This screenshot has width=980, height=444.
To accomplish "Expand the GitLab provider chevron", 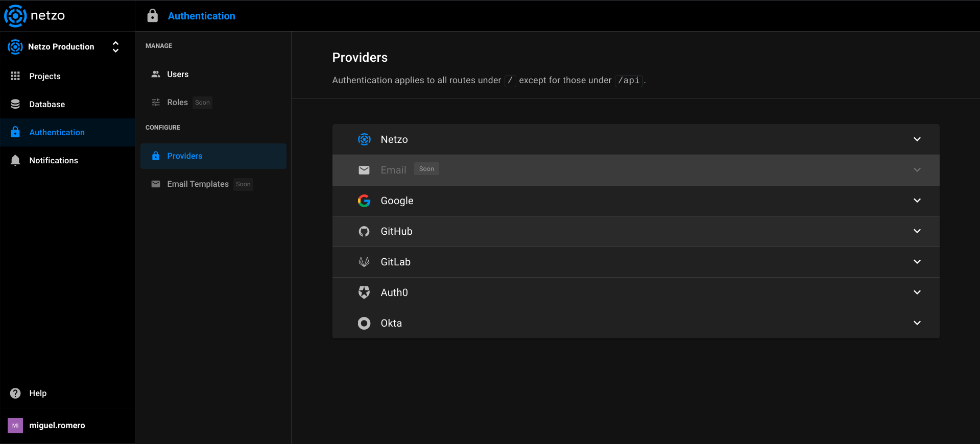I will 917,262.
